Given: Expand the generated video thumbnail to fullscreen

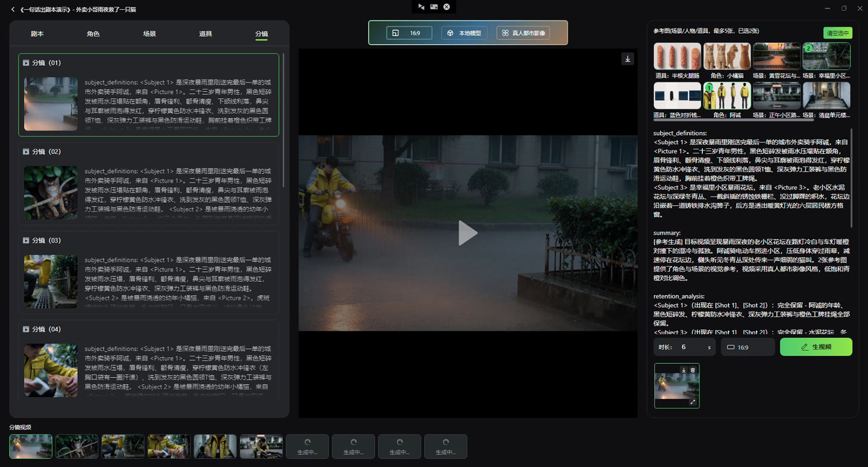Looking at the screenshot, I should point(693,402).
